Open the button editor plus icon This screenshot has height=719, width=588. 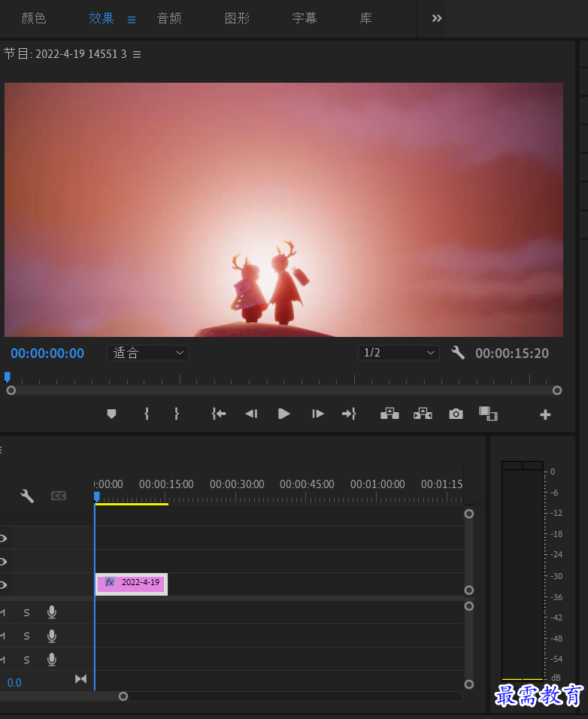[x=545, y=415]
